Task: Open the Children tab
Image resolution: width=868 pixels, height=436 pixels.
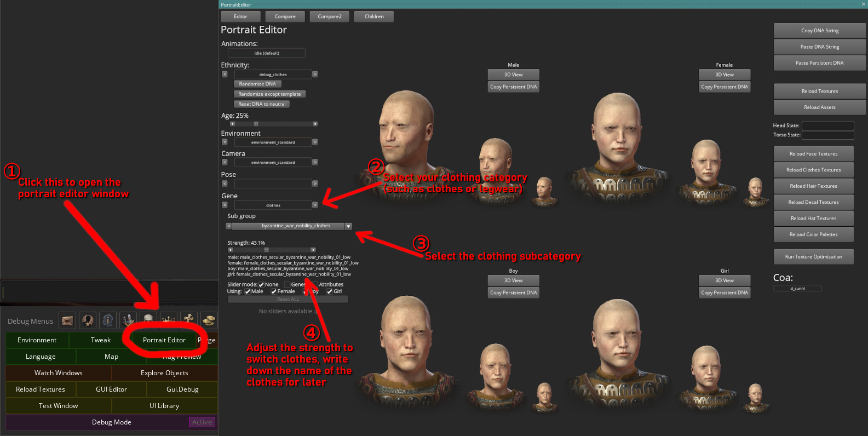Action: 374,16
